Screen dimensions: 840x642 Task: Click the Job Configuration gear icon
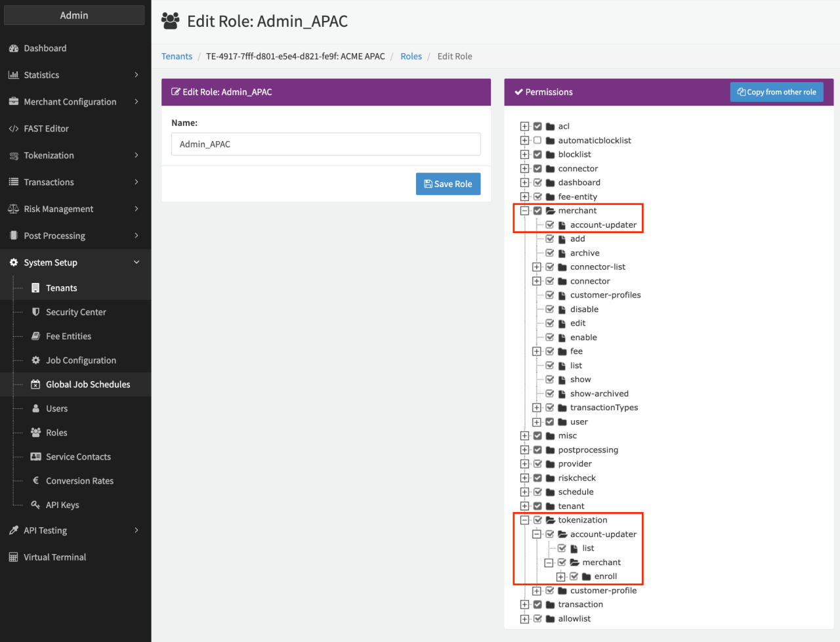tap(35, 360)
